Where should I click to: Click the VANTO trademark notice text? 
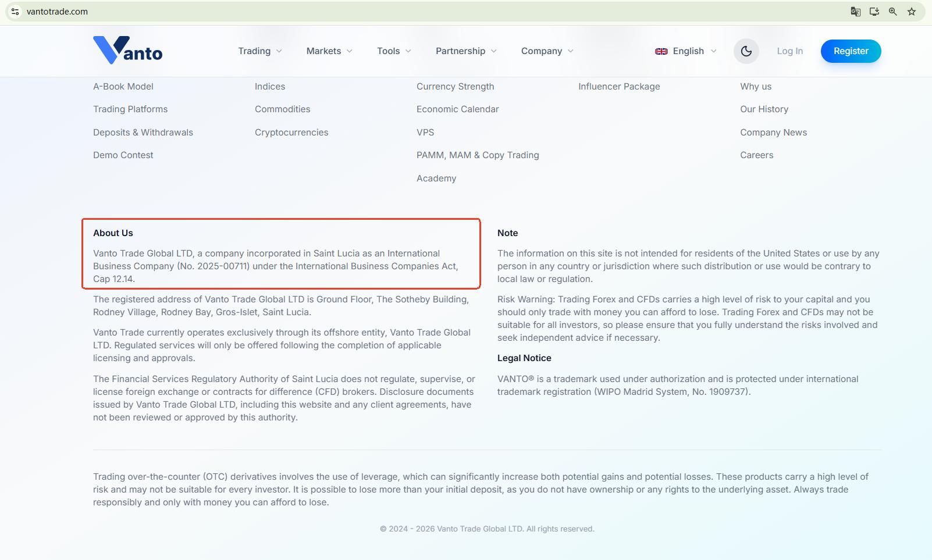[678, 385]
